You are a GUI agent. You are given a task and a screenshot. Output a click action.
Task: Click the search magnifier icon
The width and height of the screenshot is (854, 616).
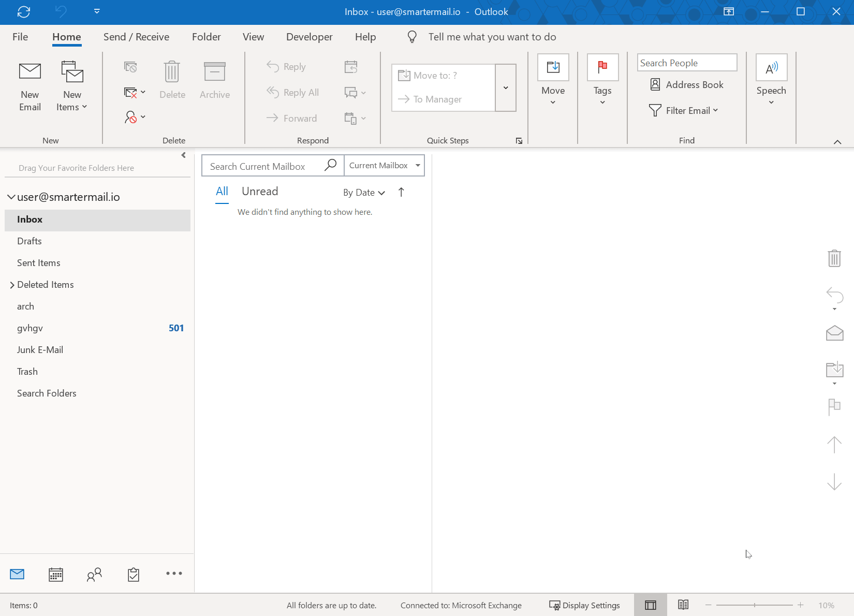(330, 165)
